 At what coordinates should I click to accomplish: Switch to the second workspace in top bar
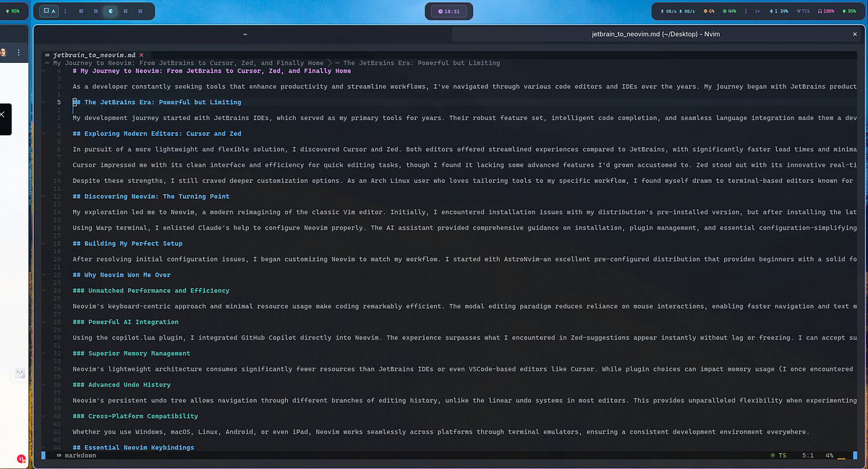(95, 11)
